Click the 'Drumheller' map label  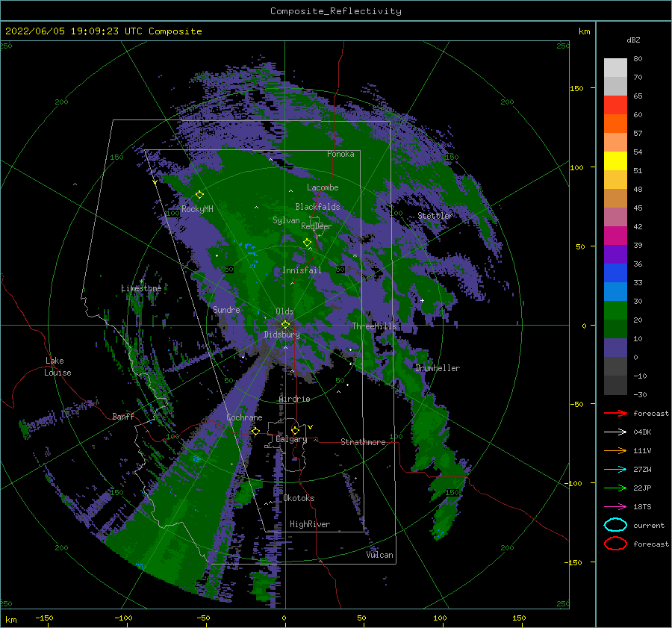(x=438, y=368)
